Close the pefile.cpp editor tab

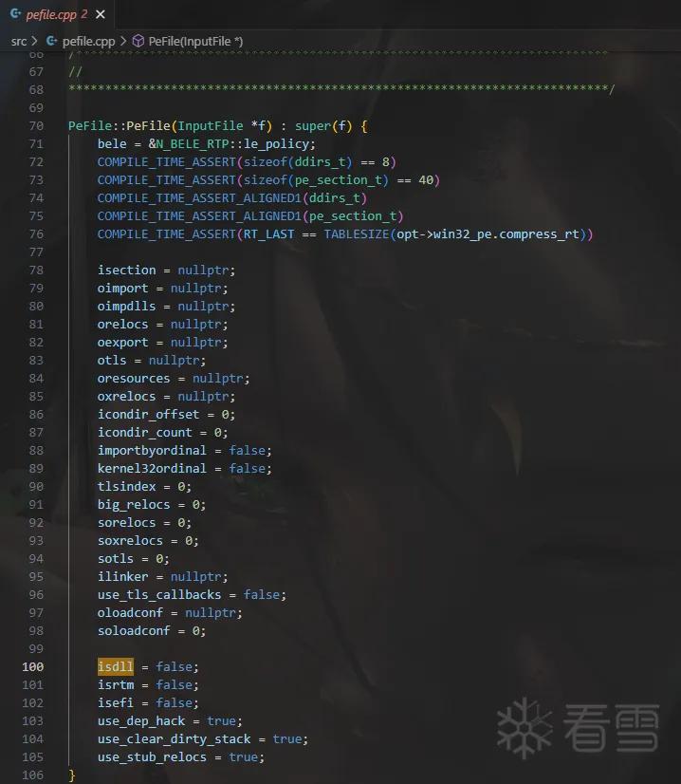click(101, 14)
